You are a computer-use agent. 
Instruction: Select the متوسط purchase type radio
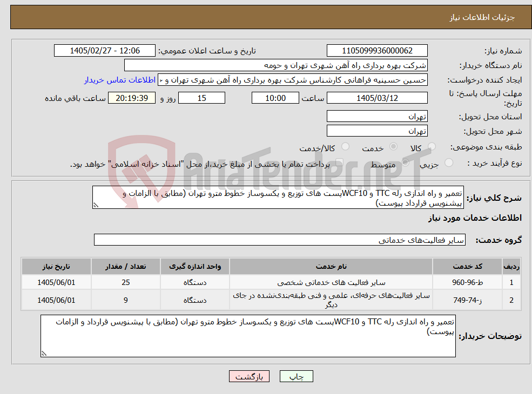405,162
